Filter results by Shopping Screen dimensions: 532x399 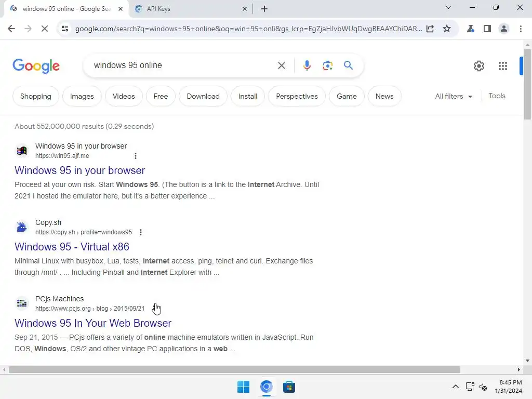pos(36,96)
